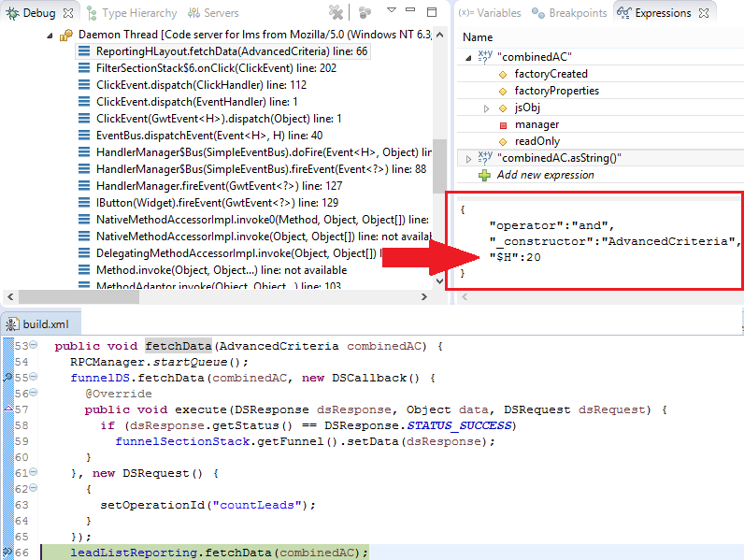Expand the "combinedAC.asString()" expression
Viewport: 744px width, 560px height.
469,159
